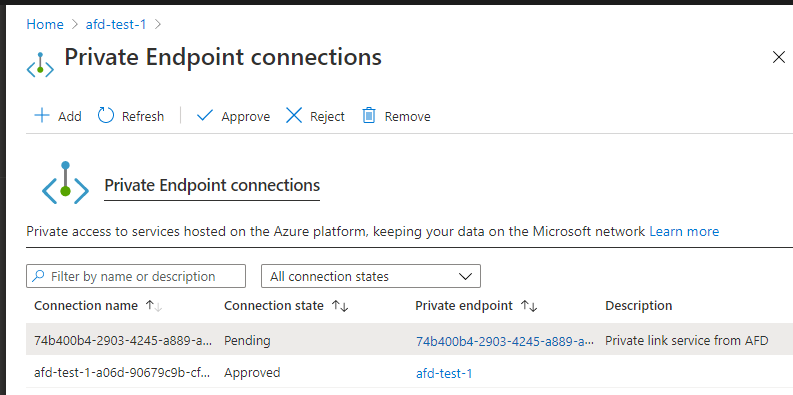Close the Private Endpoint connections blade
This screenshot has width=793, height=395.
pos(779,57)
